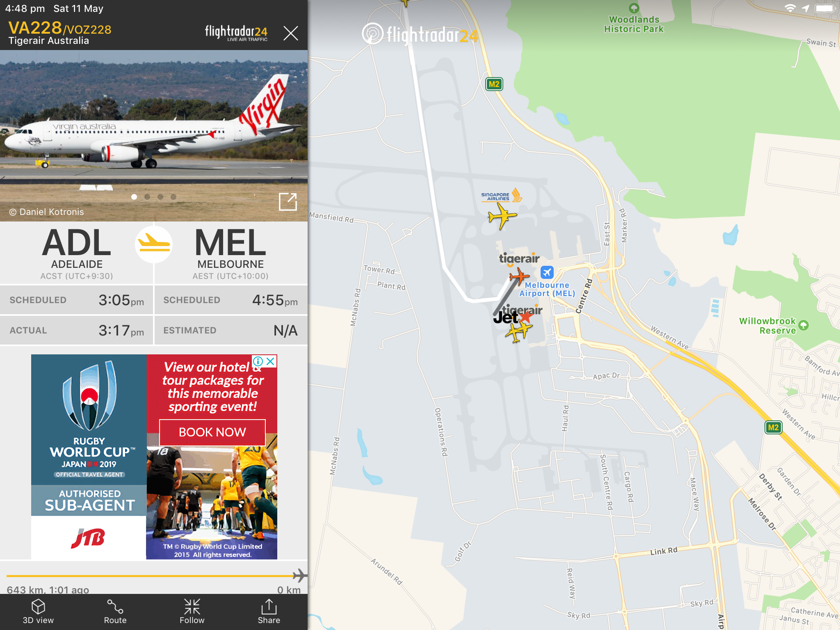This screenshot has width=840, height=630.
Task: Tap the Melbourne Airport (MEL) marker
Action: [547, 272]
